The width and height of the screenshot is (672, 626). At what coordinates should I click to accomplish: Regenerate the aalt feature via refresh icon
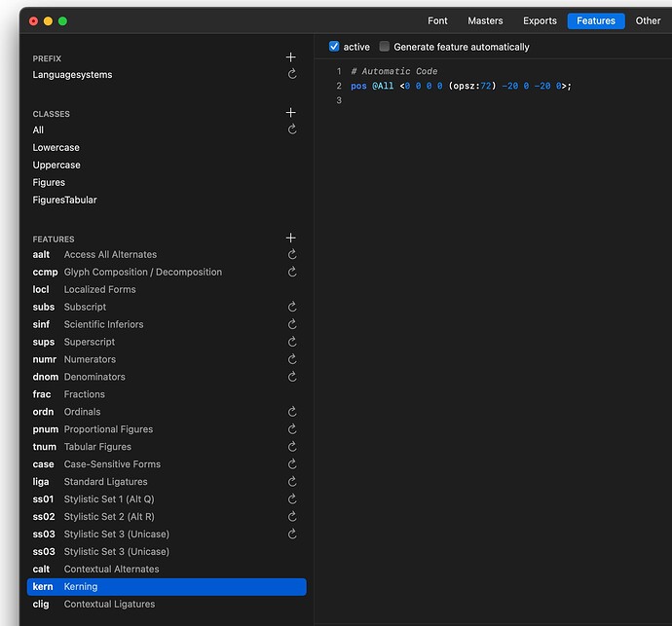(291, 255)
